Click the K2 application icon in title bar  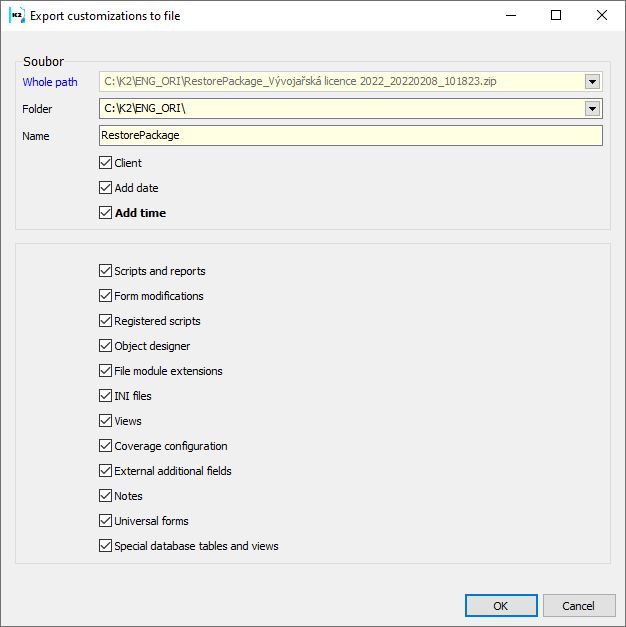16,16
